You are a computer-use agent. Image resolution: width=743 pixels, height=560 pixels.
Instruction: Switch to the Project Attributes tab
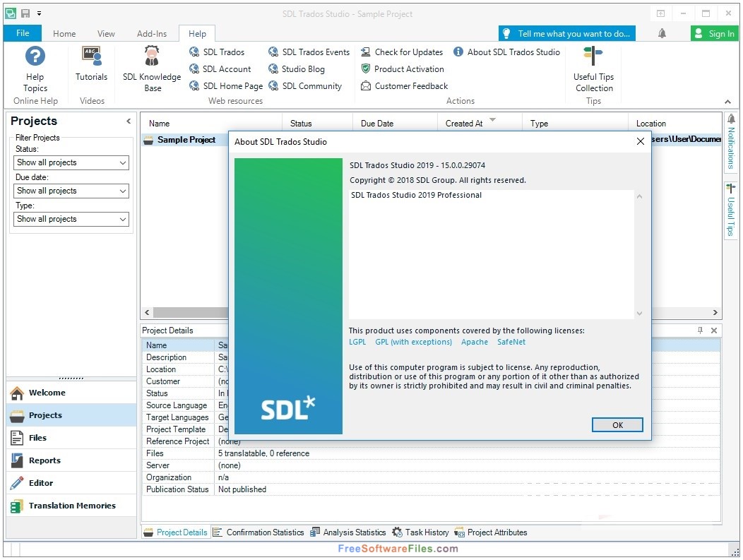[491, 532]
